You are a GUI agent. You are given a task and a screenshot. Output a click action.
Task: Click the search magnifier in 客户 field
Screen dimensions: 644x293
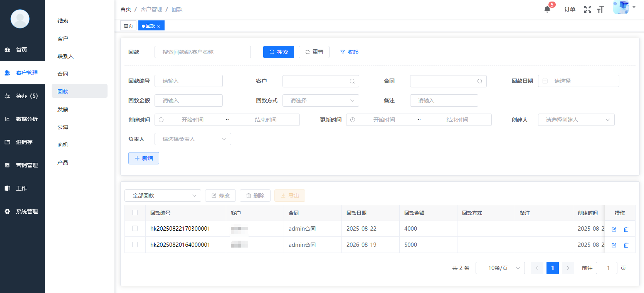352,81
